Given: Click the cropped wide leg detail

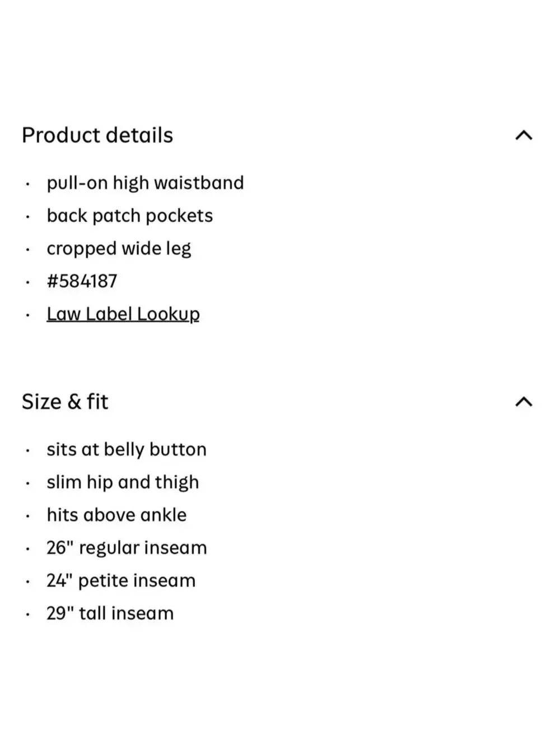Looking at the screenshot, I should [119, 249].
